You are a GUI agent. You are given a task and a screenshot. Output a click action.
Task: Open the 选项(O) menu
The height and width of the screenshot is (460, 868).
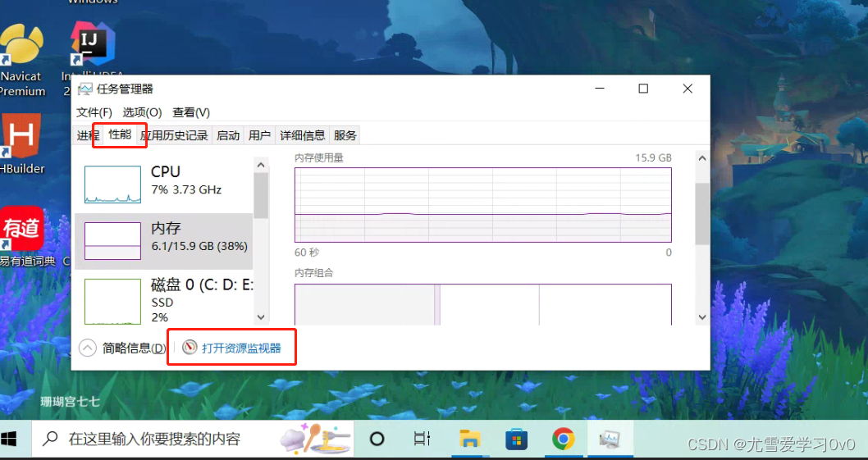[x=142, y=112]
